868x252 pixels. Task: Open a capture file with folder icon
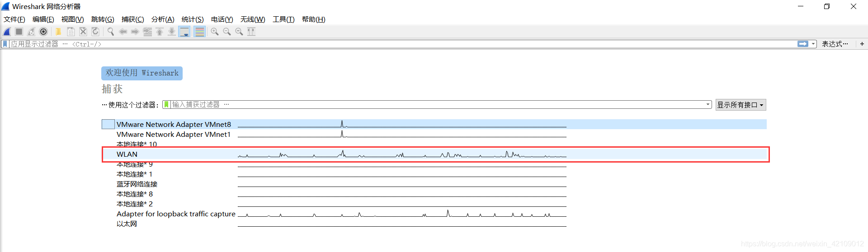point(58,32)
